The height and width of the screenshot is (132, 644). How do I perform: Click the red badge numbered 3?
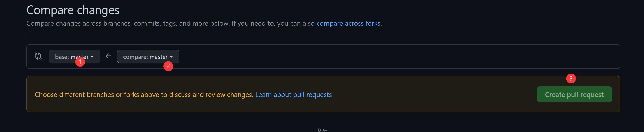pos(571,78)
